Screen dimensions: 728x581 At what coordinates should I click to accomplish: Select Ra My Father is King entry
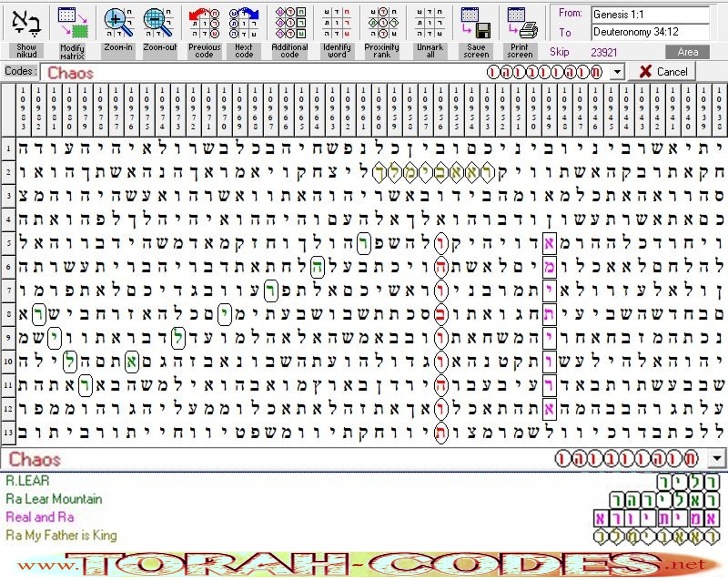[62, 535]
